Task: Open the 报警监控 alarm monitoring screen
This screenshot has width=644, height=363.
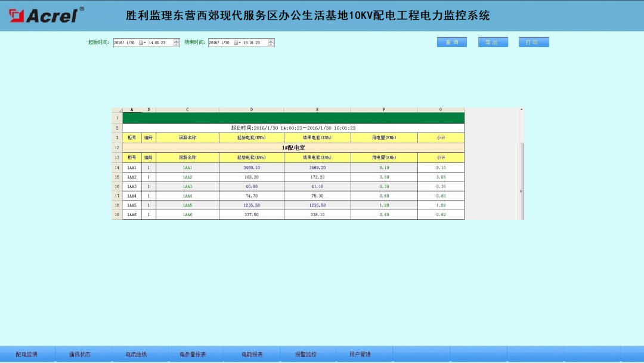Action: coord(306,353)
